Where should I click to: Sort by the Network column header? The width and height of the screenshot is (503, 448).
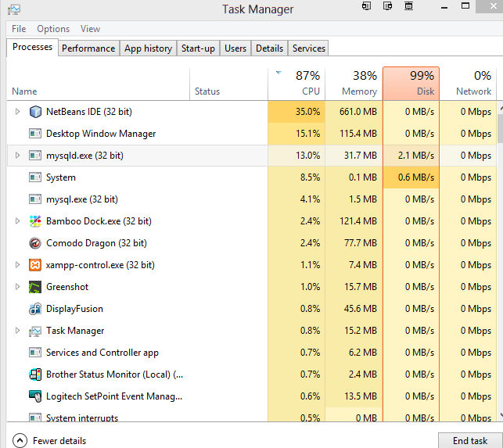[468, 84]
